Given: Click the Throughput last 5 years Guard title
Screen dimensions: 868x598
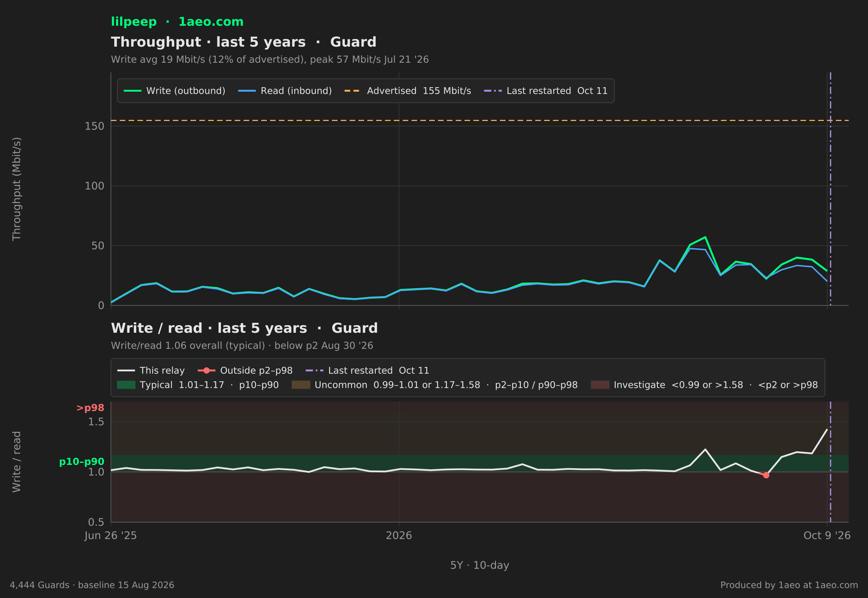Looking at the screenshot, I should [x=244, y=42].
